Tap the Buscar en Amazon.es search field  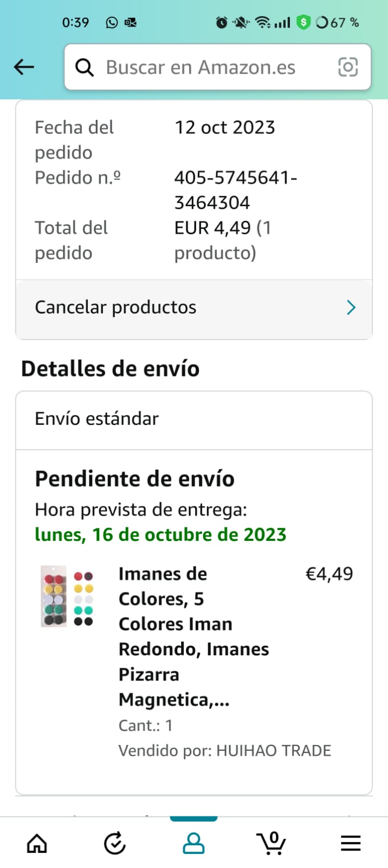click(x=206, y=67)
